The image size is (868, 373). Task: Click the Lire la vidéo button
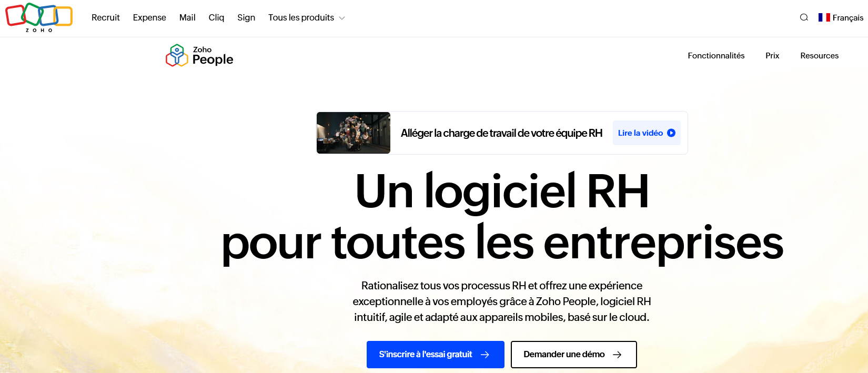point(647,133)
